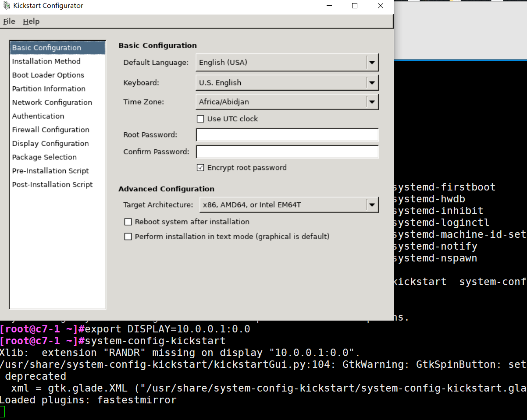The width and height of the screenshot is (527, 420).
Task: Expand the Default Language dropdown arrow
Action: (x=372, y=62)
